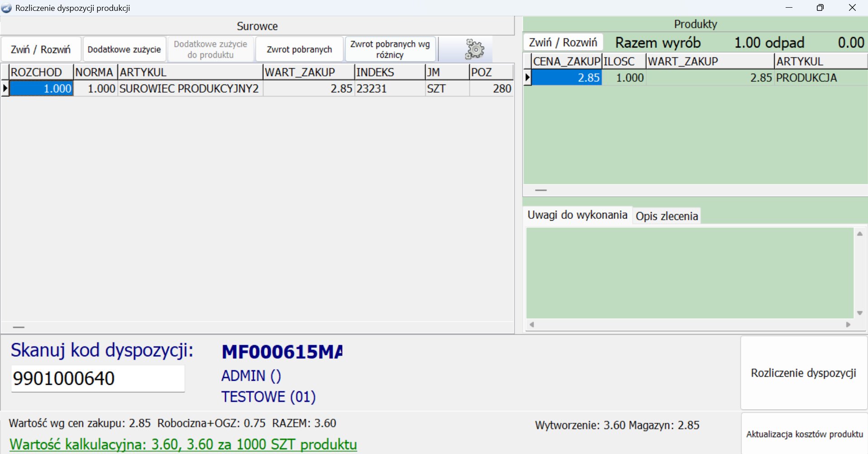
Task: Click the notes panel scroll down arrow
Action: point(859,313)
